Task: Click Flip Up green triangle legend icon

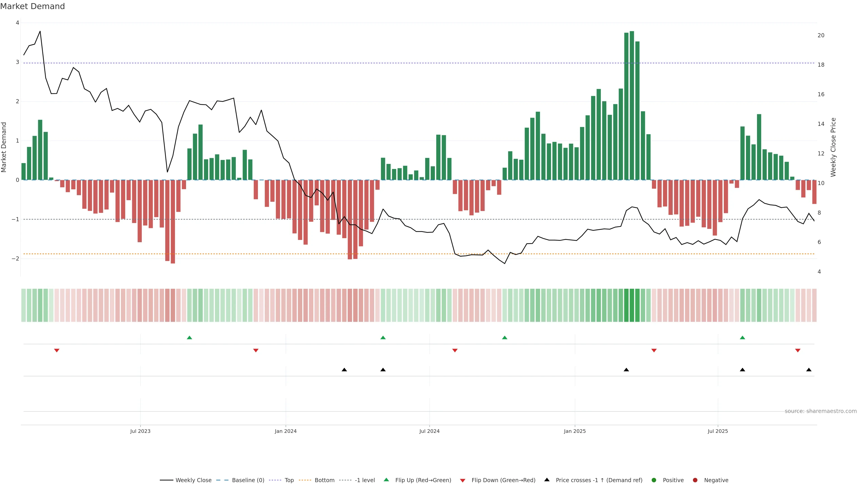Action: [387, 480]
